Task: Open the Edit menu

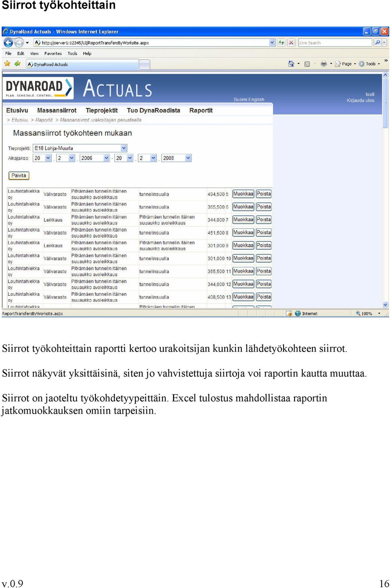Action: point(21,53)
